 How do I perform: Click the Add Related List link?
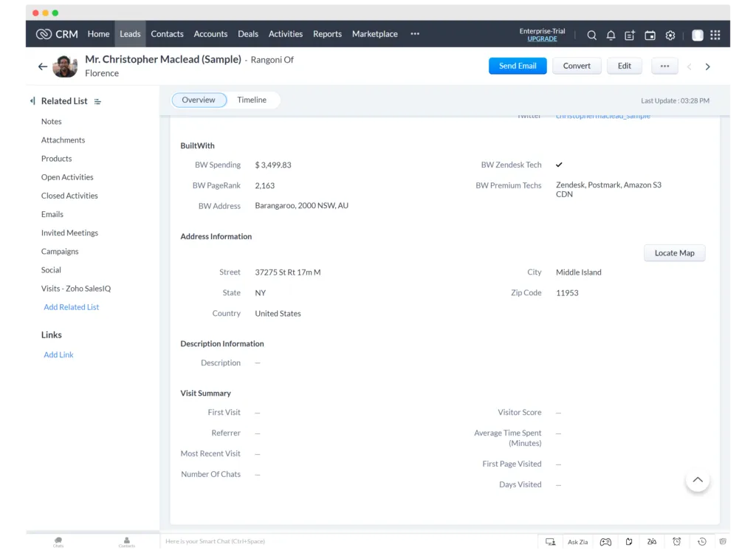(71, 307)
